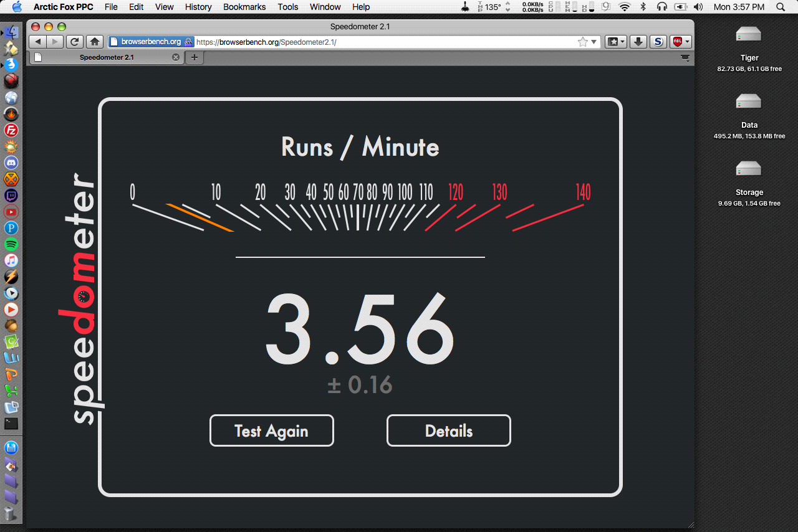Open the Storage drive on desktop
Viewport: 798px width, 532px height.
pyautogui.click(x=749, y=169)
